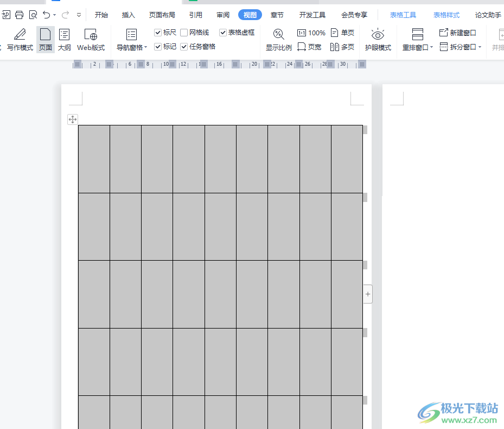The image size is (504, 429).
Task: Enable 护眼模式 eye protection mode
Action: (x=378, y=40)
